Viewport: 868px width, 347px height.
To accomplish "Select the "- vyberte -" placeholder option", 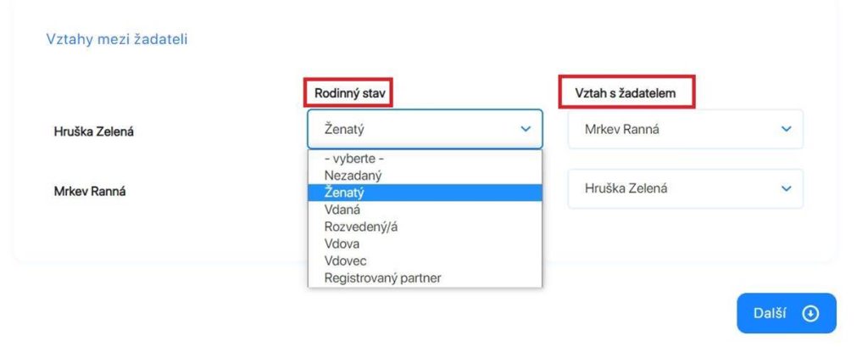I will coord(425,159).
